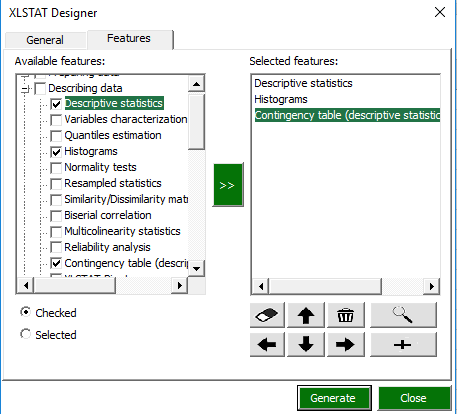Click the Biserial correlation tree label
The height and width of the screenshot is (414, 457).
pos(108,215)
